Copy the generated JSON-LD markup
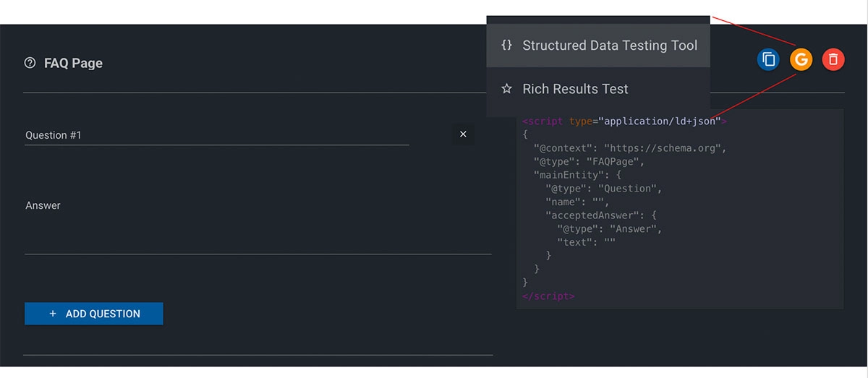Image resolution: width=868 pixels, height=378 pixels. click(x=768, y=60)
